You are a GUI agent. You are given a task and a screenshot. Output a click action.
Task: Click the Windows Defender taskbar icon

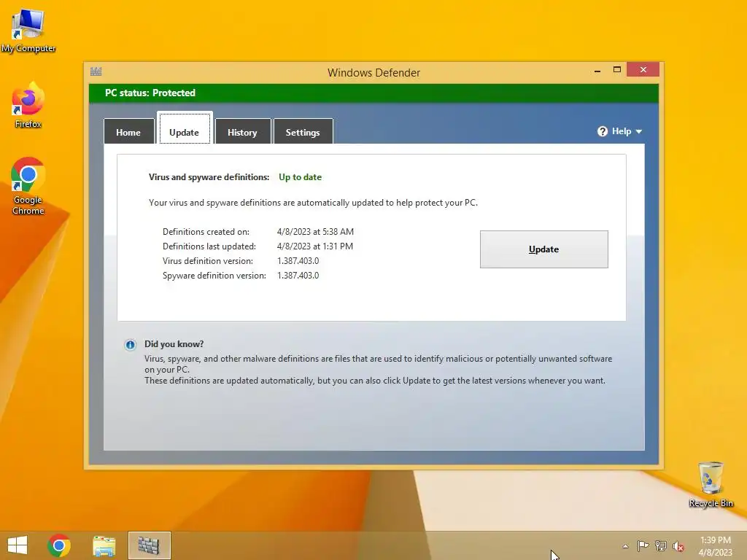pos(149,545)
